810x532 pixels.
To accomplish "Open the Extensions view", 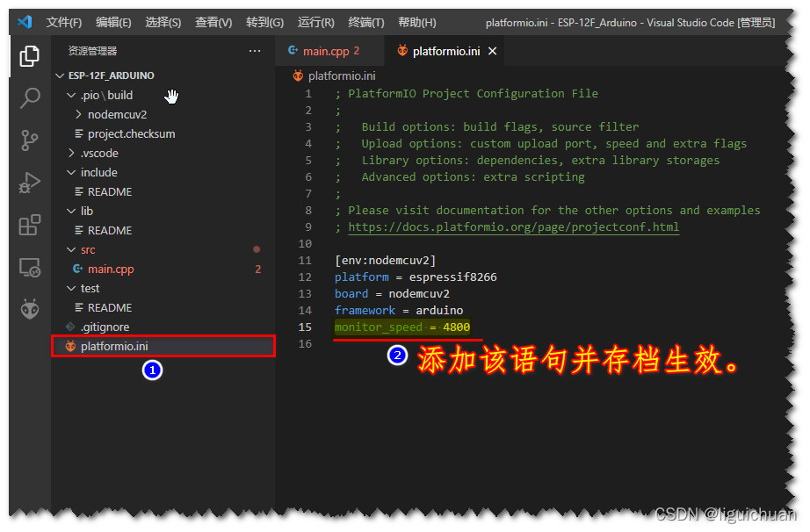I will pos(30,225).
